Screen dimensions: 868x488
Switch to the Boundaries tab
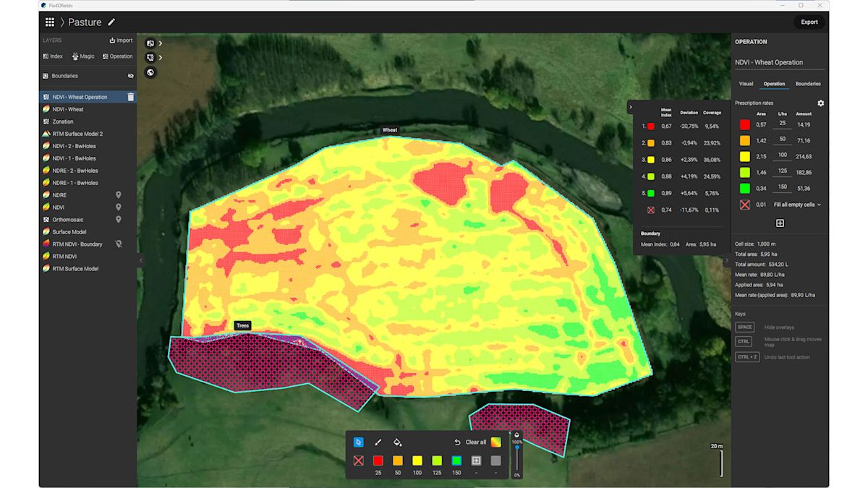click(807, 83)
